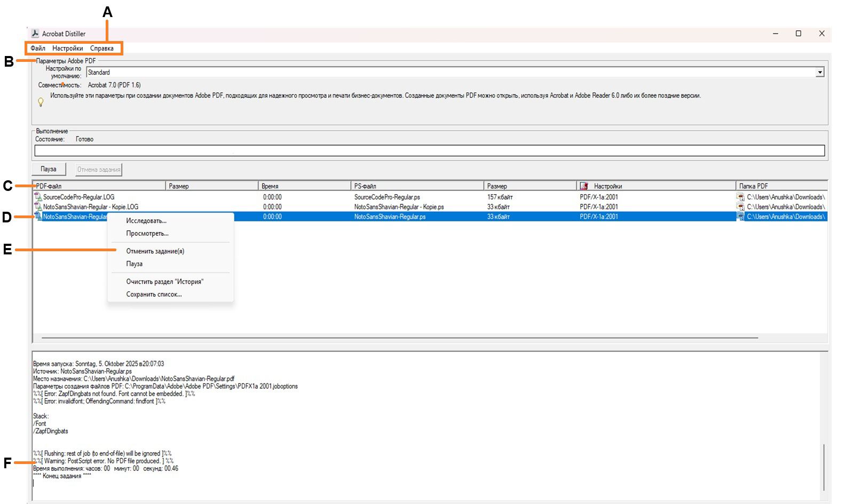854x504 pixels.
Task: Open the Справка menu
Action: [x=102, y=48]
